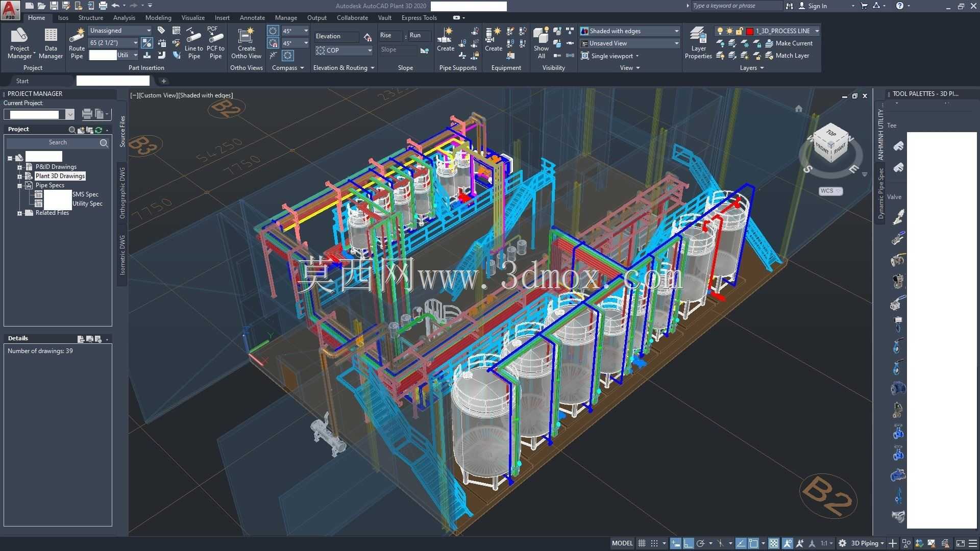Toggle snap mode in status bar
The height and width of the screenshot is (551, 980).
click(x=654, y=543)
